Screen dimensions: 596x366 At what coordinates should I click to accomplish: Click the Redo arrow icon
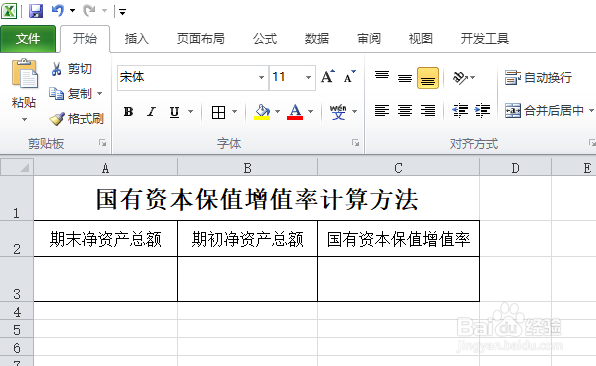pos(89,11)
